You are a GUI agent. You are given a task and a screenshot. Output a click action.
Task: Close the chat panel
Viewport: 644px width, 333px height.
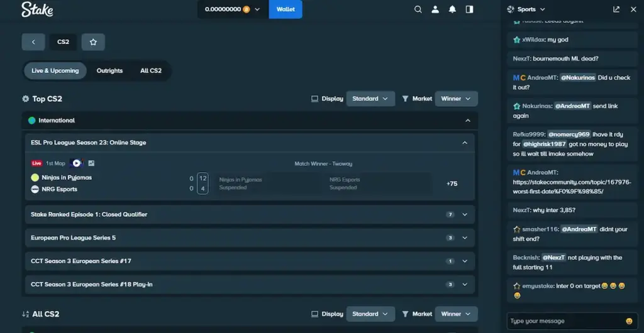coord(633,9)
